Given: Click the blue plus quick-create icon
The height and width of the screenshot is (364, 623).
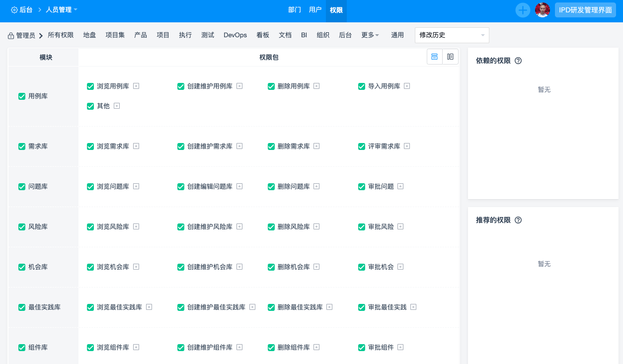Looking at the screenshot, I should pos(523,10).
